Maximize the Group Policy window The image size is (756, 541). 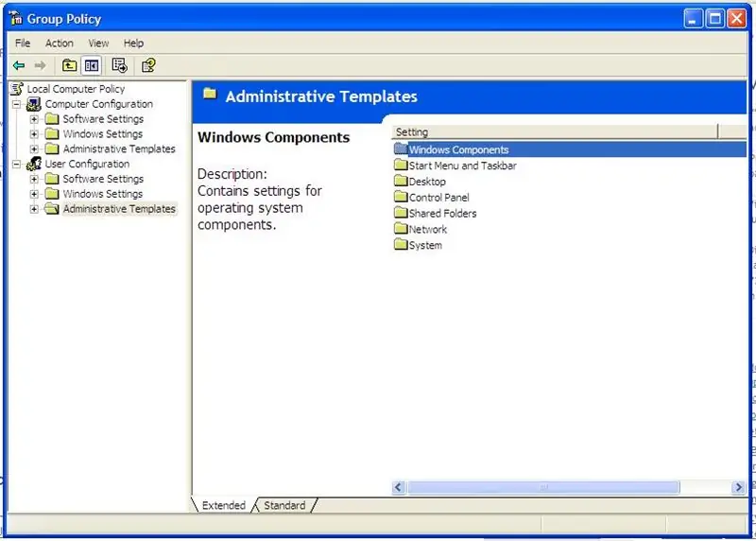714,19
